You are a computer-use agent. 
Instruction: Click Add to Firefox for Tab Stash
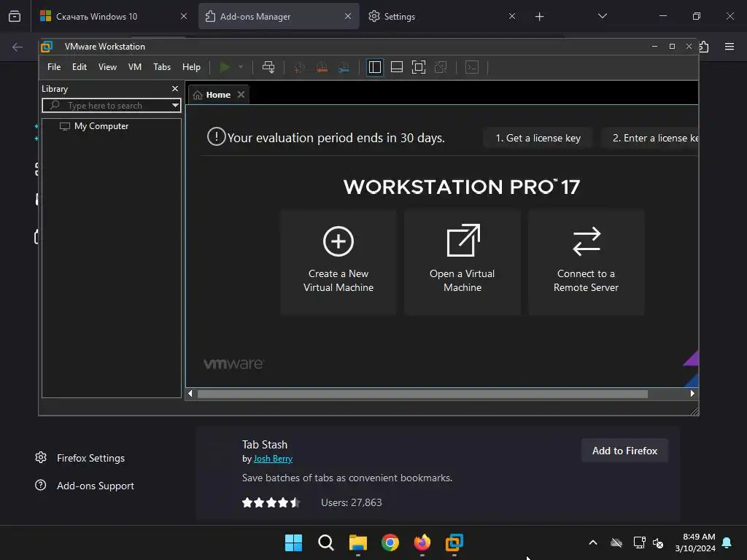pos(624,451)
